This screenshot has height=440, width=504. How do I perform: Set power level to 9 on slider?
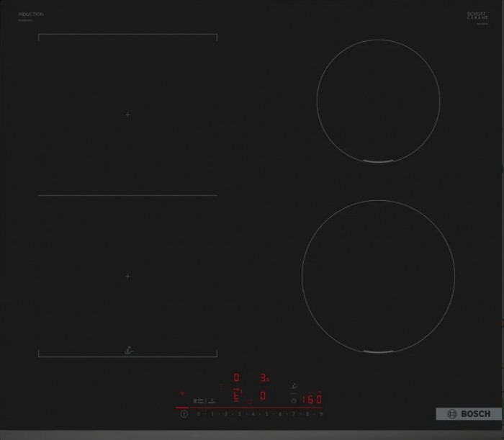pos(320,415)
